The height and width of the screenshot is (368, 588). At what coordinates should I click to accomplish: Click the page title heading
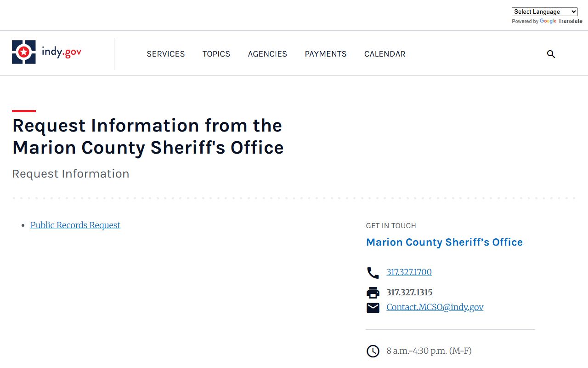[148, 137]
